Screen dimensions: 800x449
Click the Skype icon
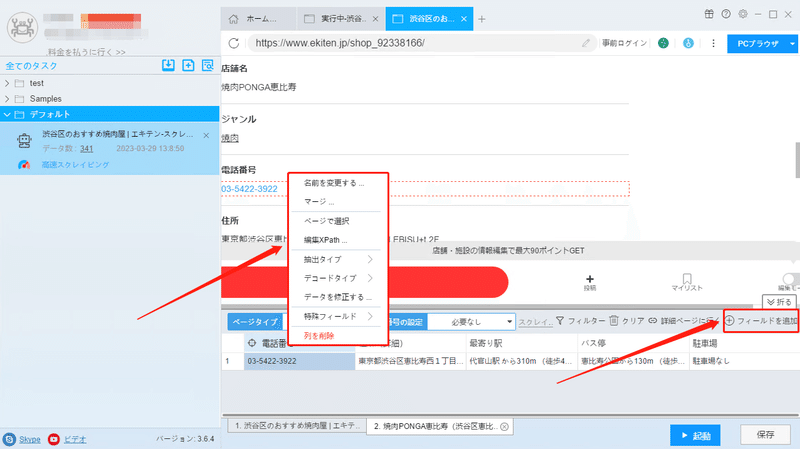[9, 439]
